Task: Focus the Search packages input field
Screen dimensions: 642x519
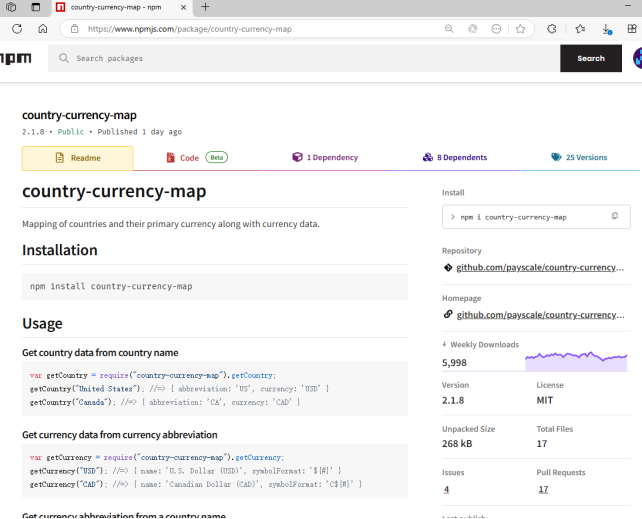Action: pos(304,58)
